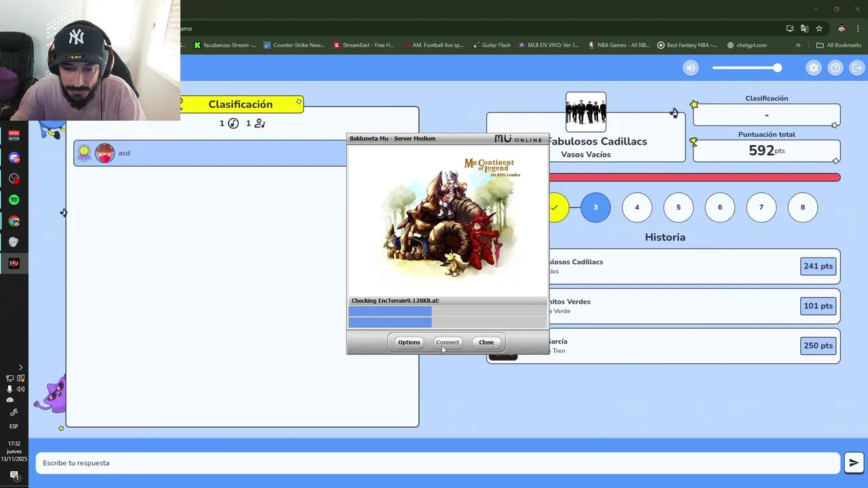Click the translate page icon in address bar
The image size is (868, 488).
pyautogui.click(x=804, y=28)
